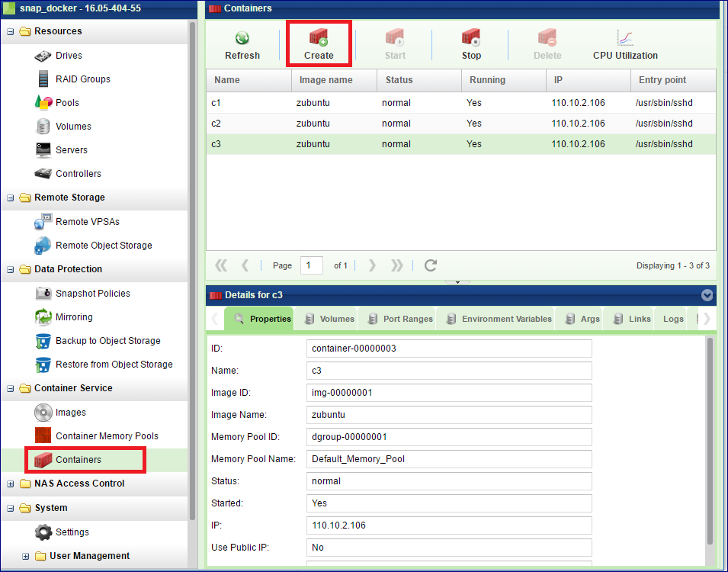This screenshot has width=728, height=572.
Task: Open Remote VPSAs sidebar icon
Action: 43,221
